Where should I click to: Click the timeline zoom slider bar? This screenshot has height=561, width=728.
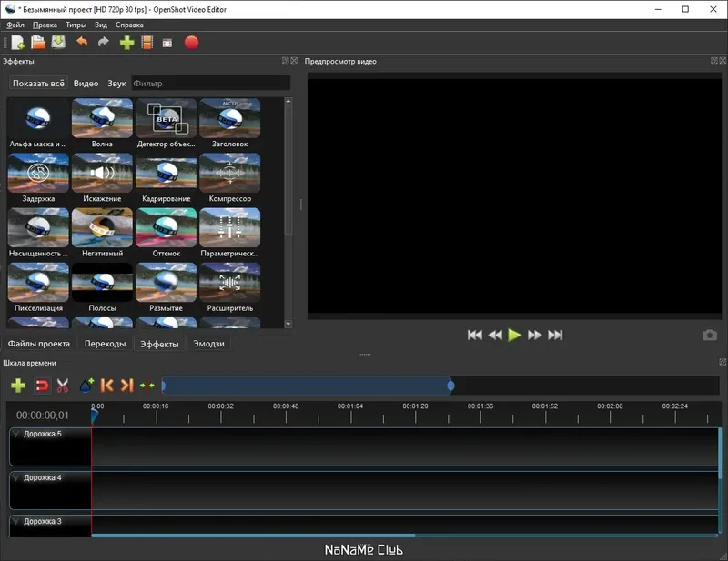click(x=307, y=386)
